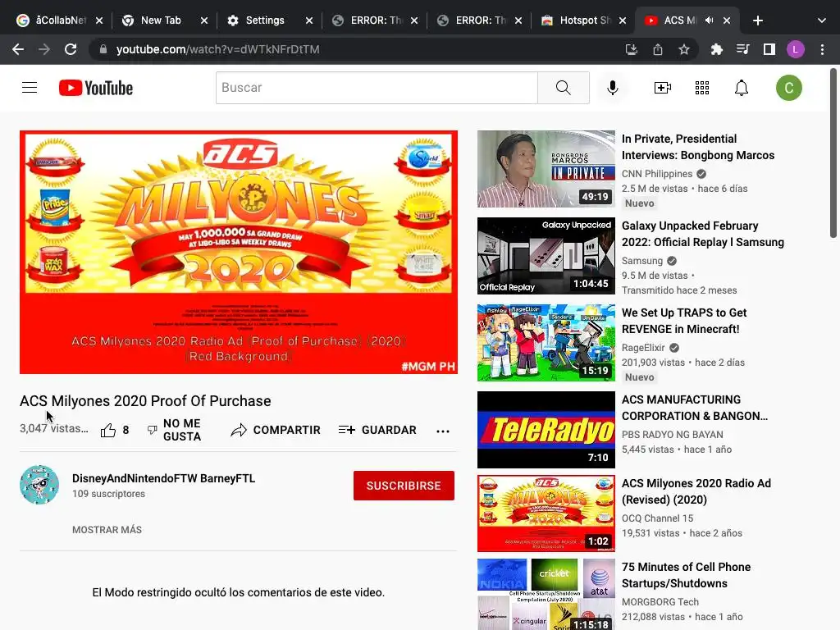The height and width of the screenshot is (630, 840).
Task: Subscribe using the SUSCRIBIRSE button
Action: click(404, 486)
